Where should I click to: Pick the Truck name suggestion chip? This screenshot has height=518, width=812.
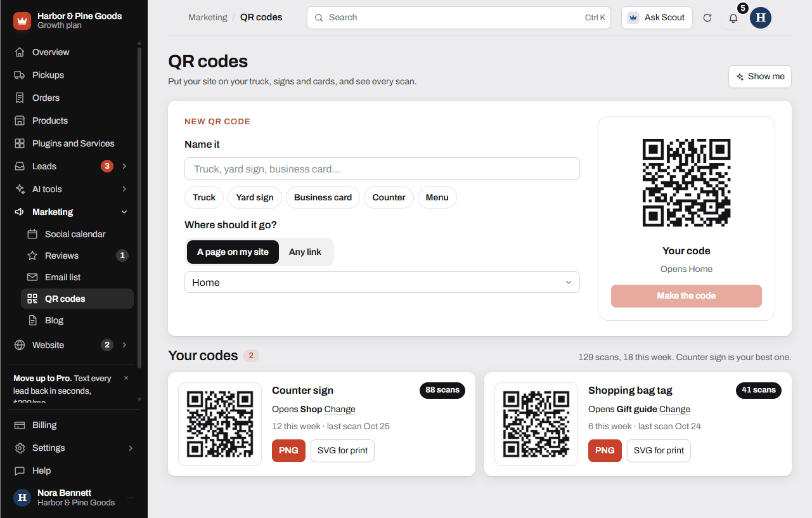204,197
